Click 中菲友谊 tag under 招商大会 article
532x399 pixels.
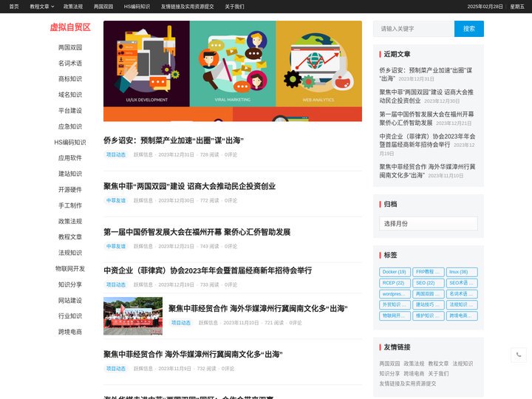pos(116,200)
